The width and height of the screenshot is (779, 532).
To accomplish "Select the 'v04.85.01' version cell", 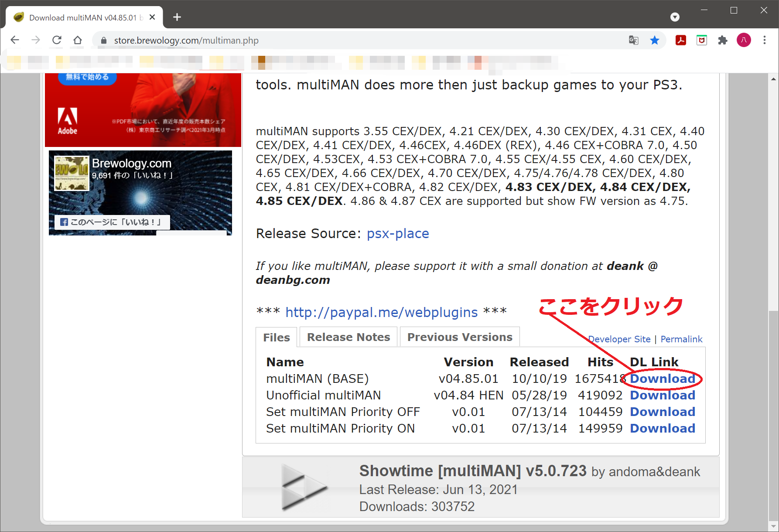I will click(x=468, y=379).
